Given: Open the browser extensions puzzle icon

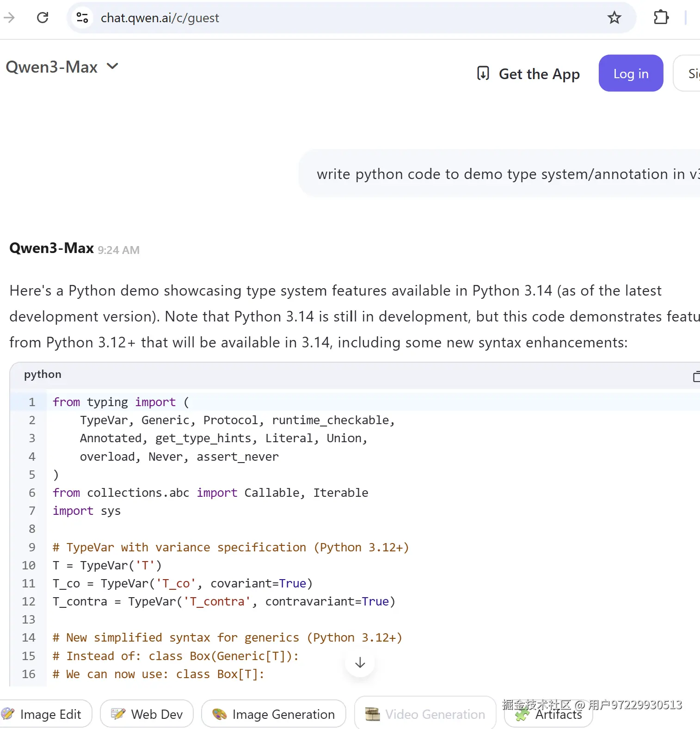Looking at the screenshot, I should click(661, 18).
